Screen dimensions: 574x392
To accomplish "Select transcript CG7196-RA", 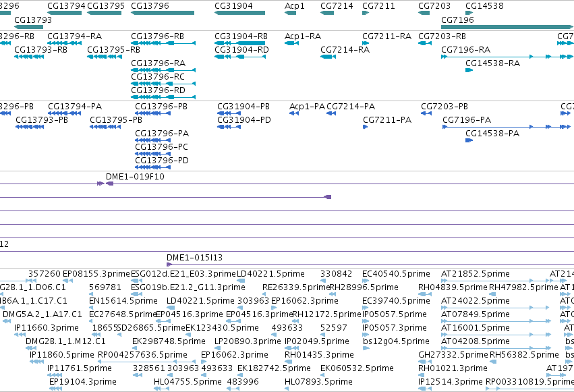I will point(465,50).
